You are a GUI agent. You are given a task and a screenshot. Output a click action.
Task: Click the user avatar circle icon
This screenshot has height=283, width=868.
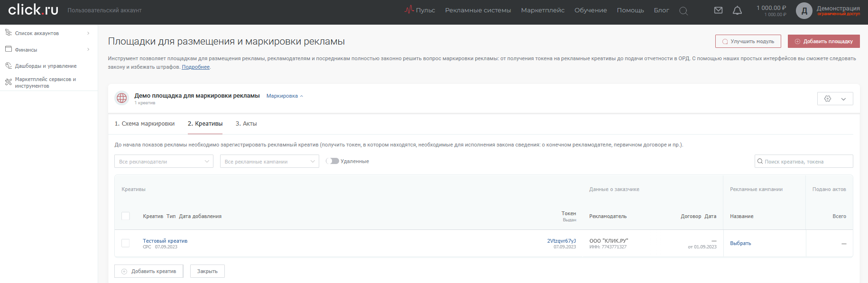804,10
